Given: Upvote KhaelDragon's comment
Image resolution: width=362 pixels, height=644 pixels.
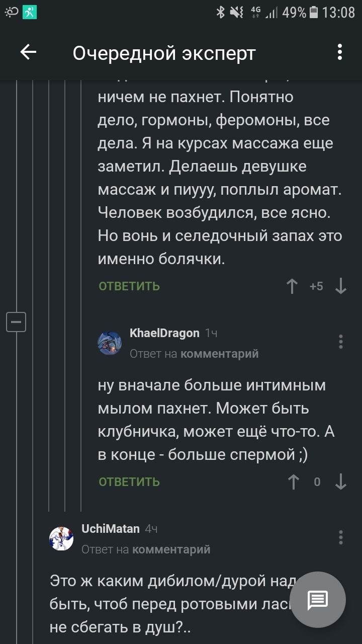Looking at the screenshot, I should click(294, 482).
